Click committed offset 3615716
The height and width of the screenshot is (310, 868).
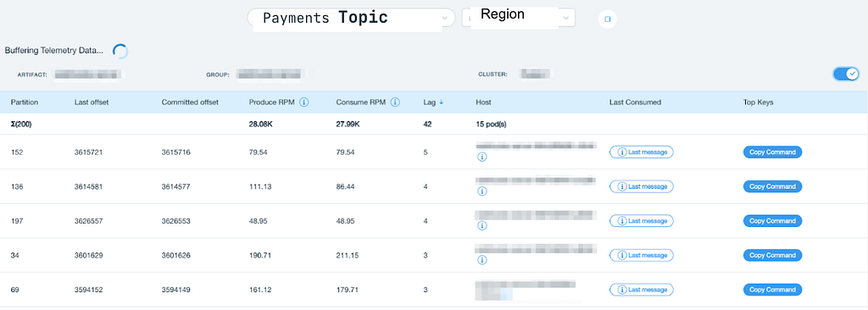[176, 152]
